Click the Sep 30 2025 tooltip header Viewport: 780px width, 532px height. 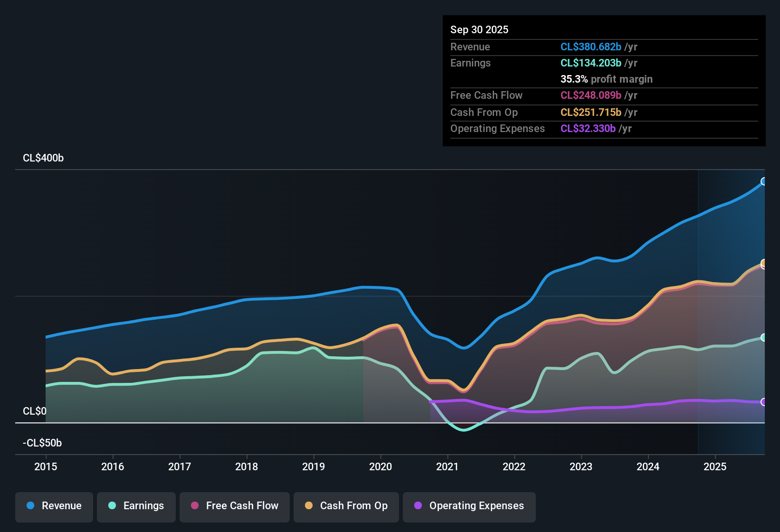point(479,29)
